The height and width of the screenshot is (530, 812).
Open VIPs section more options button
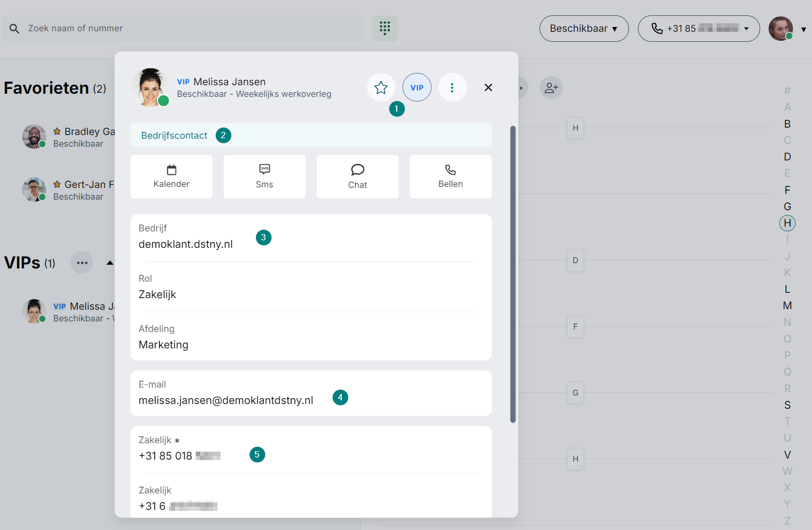coord(82,263)
